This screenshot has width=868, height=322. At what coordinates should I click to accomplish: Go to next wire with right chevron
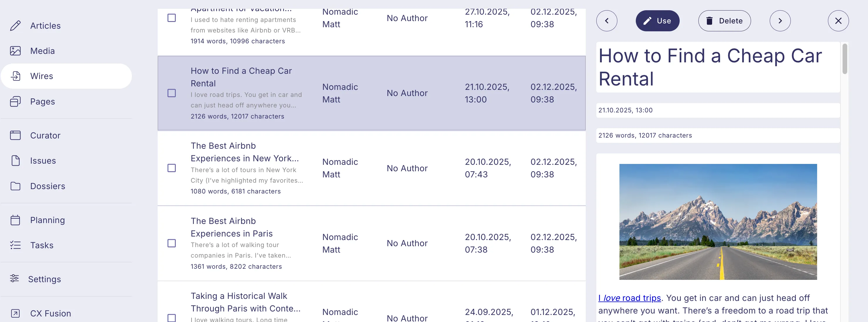[780, 21]
